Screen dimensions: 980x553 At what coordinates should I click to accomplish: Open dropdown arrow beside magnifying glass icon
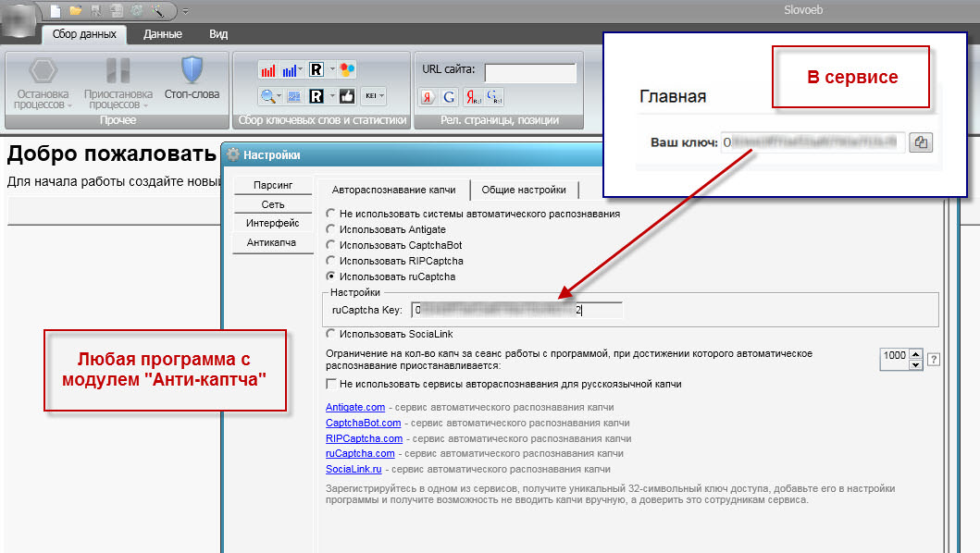(x=279, y=96)
